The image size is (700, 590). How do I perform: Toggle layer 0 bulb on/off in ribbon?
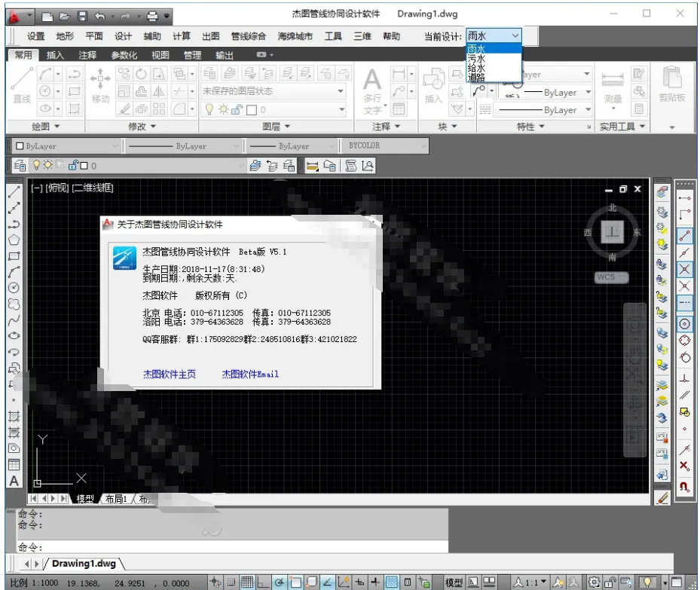pos(209,109)
